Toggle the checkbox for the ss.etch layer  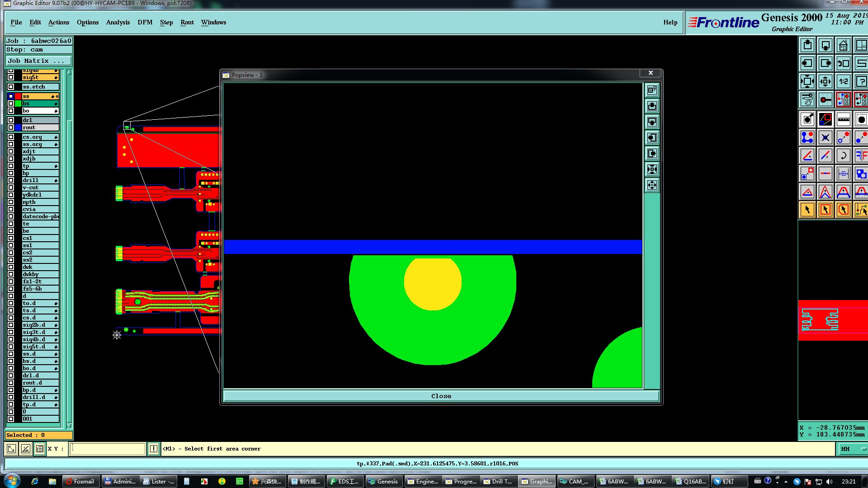pos(11,87)
